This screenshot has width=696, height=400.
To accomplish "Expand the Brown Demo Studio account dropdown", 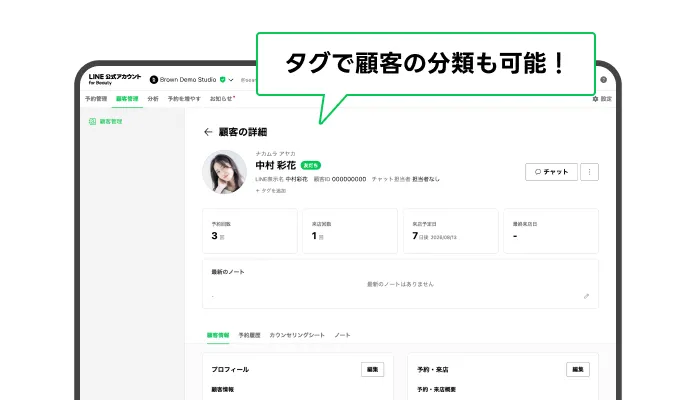I will tap(231, 80).
